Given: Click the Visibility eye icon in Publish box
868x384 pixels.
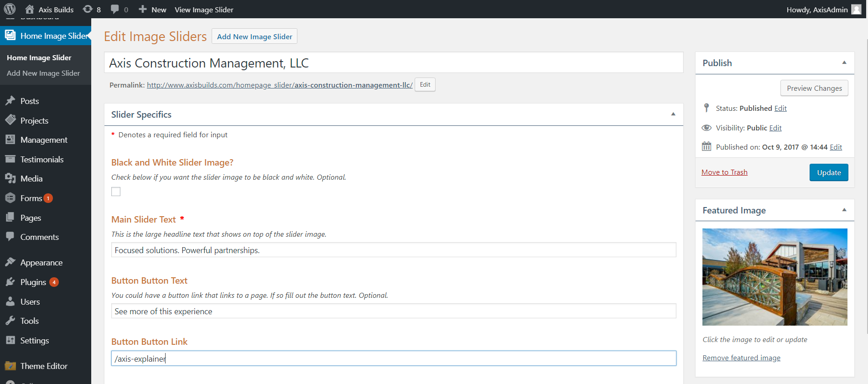Looking at the screenshot, I should coord(707,128).
